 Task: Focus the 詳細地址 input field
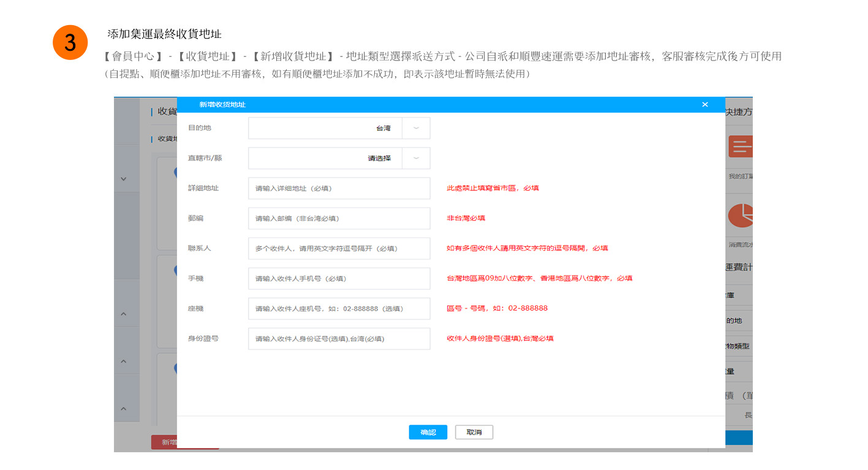pos(339,188)
